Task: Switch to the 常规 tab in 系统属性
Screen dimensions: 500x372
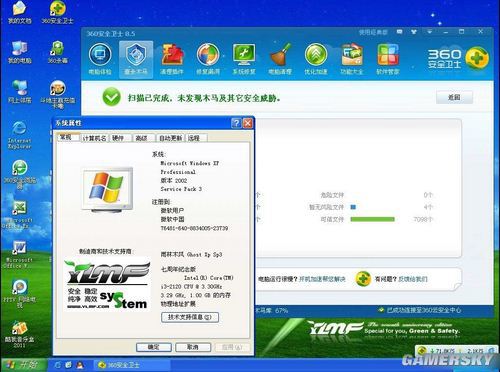Action: (x=68, y=137)
